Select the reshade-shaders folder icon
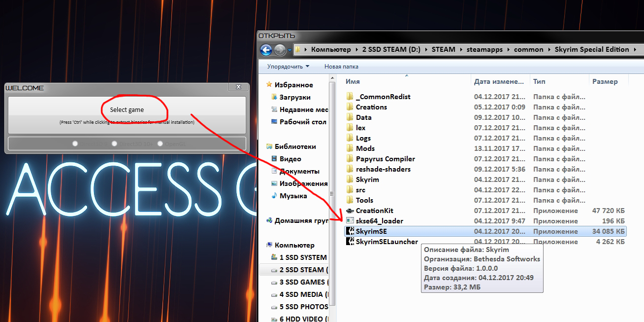Screen dimensions: 644x322 point(350,169)
